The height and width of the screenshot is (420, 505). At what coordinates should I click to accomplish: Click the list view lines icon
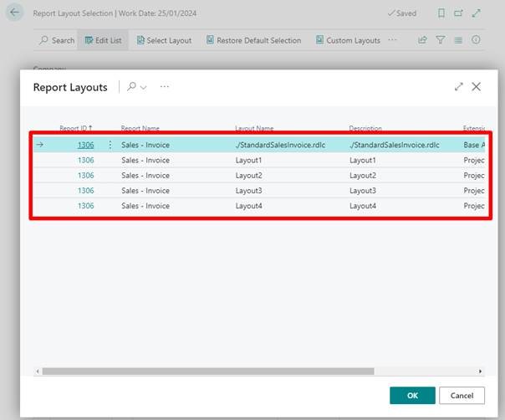(x=458, y=40)
